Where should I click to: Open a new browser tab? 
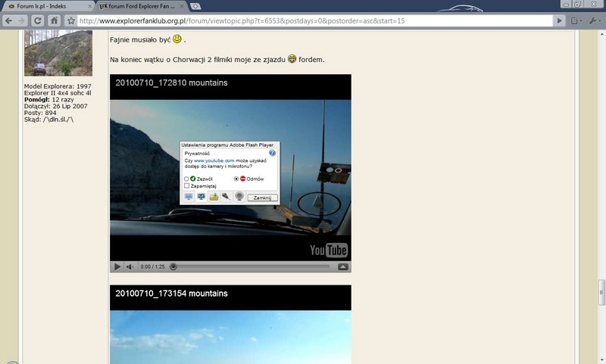coord(196,5)
